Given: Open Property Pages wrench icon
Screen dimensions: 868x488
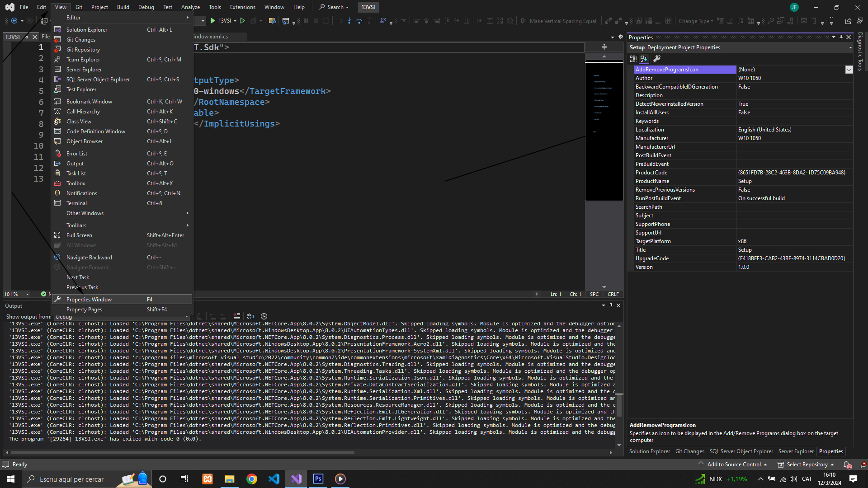Looking at the screenshot, I should (x=657, y=59).
